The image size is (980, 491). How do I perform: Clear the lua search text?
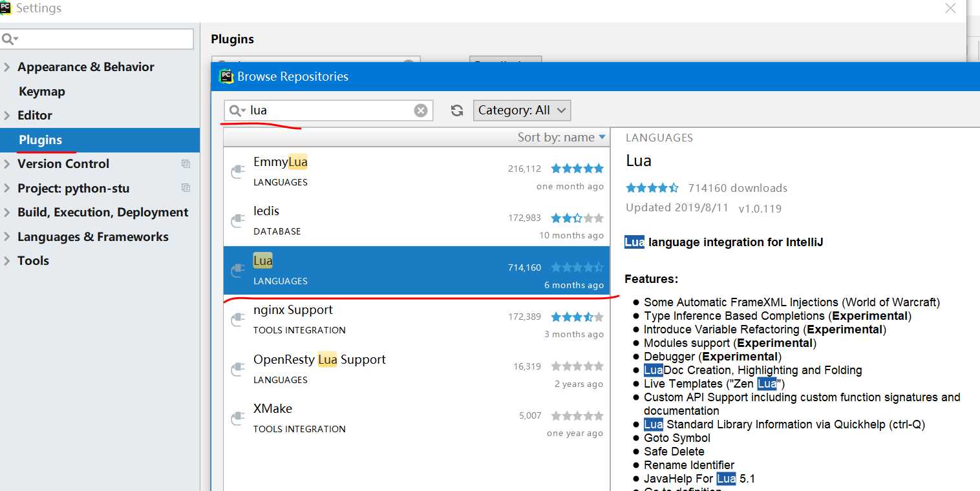pos(421,110)
